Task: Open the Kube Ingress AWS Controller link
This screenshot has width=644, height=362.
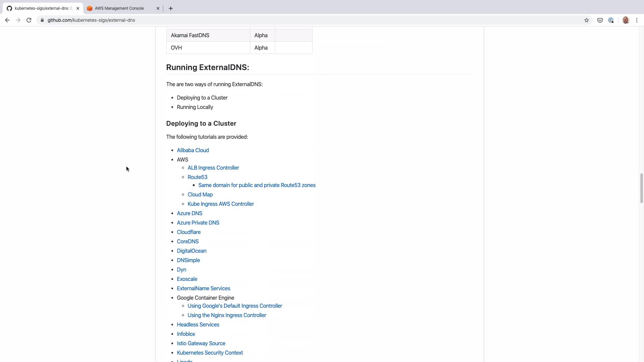Action: [220, 204]
